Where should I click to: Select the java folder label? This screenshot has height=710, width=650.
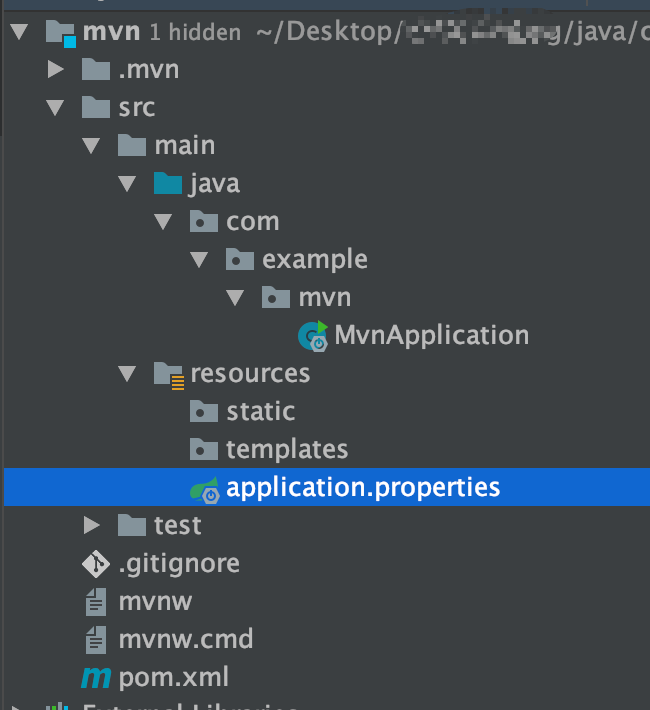[214, 184]
